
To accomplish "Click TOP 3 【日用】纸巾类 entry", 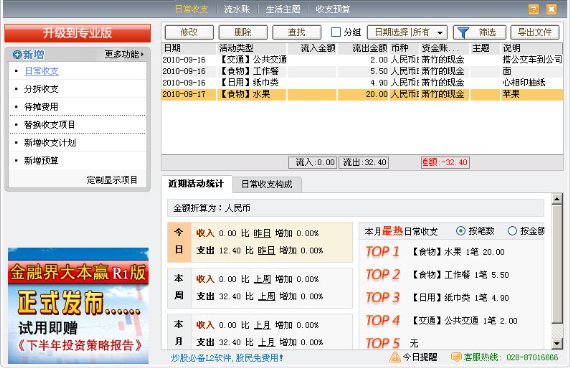I will click(437, 297).
